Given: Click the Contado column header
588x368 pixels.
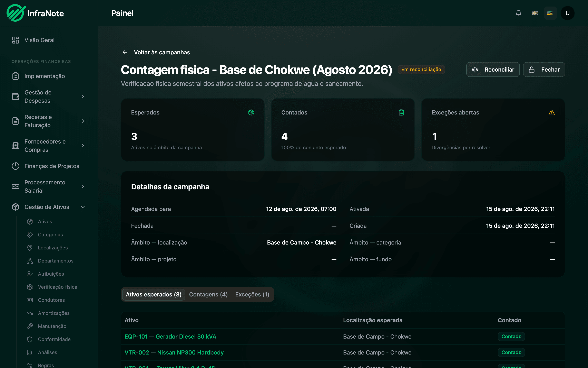Looking at the screenshot, I should click(509, 320).
